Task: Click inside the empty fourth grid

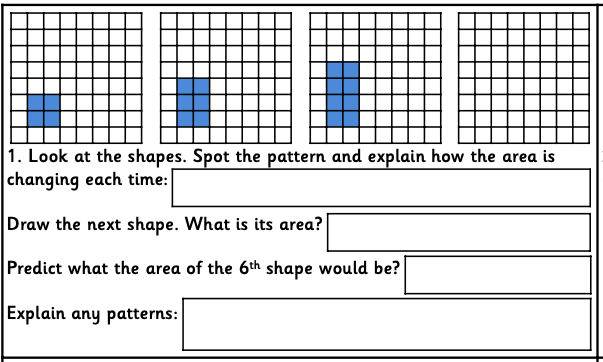Action: pos(524,78)
